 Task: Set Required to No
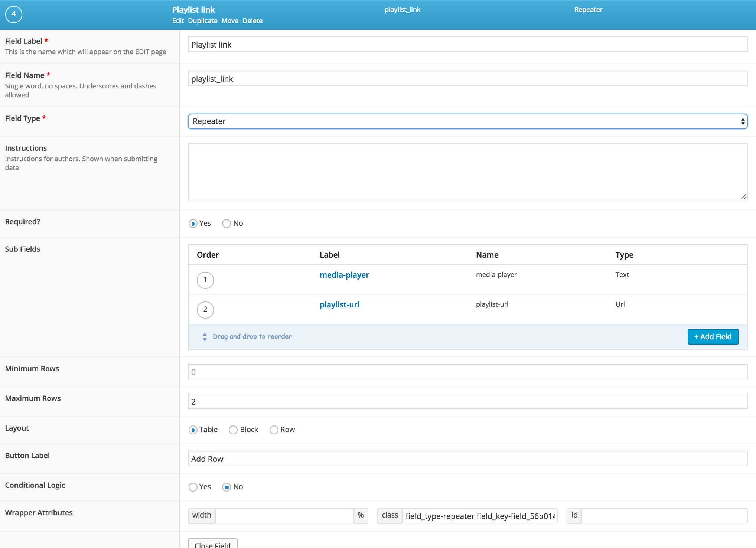(227, 224)
